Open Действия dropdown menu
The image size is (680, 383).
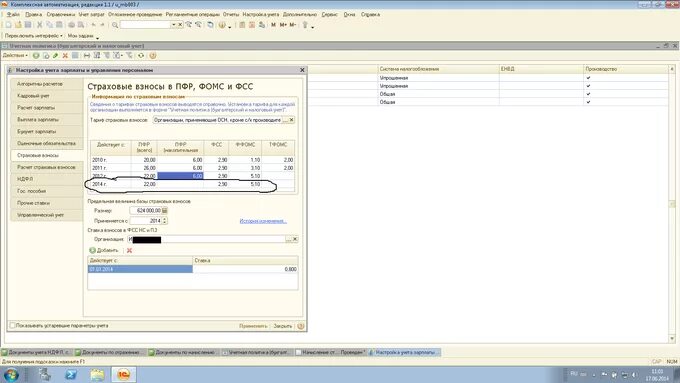pos(15,56)
